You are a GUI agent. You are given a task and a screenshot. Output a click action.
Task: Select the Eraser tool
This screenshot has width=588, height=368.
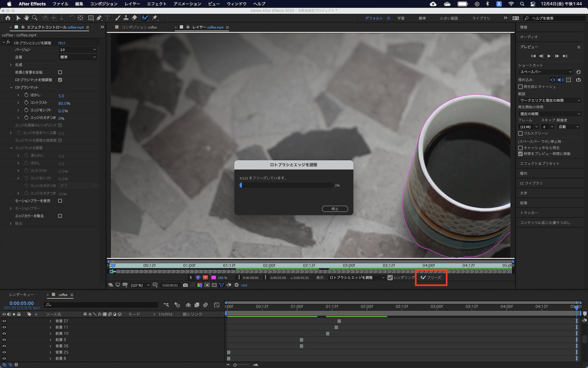[x=134, y=18]
